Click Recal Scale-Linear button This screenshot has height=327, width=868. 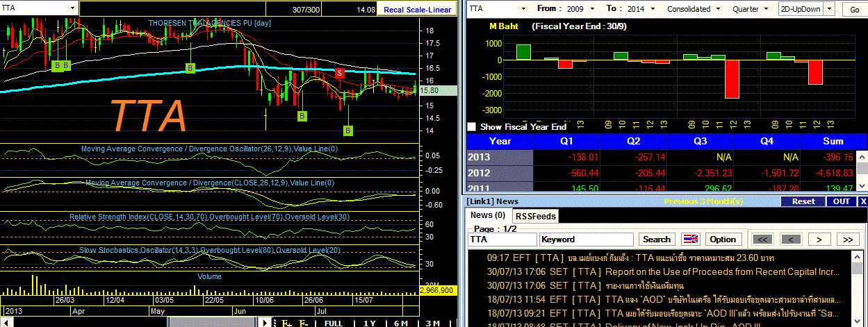coord(418,9)
